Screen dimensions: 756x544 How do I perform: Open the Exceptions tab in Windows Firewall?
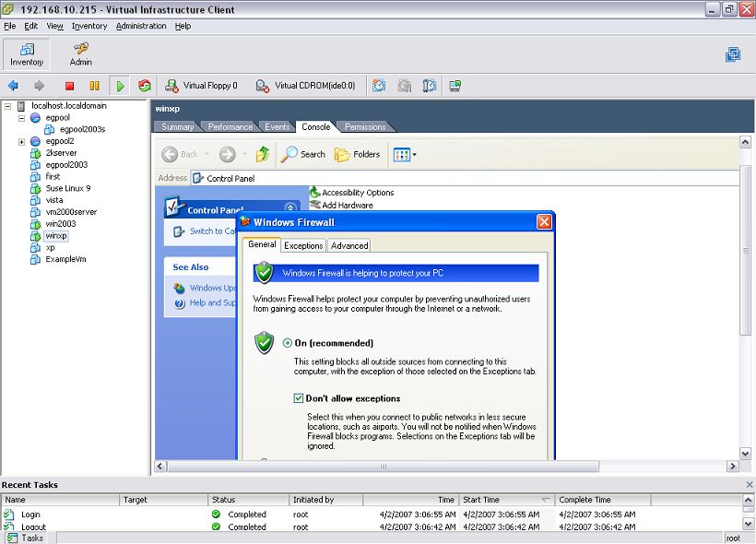pyautogui.click(x=303, y=245)
